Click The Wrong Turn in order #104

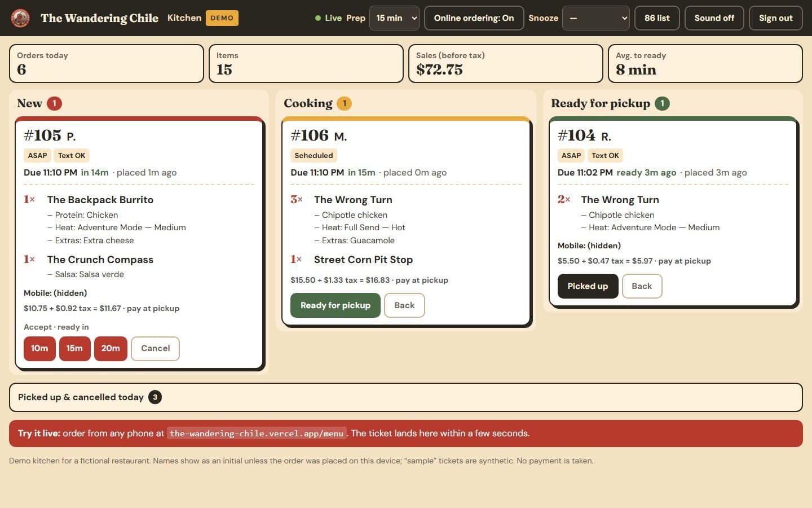620,200
